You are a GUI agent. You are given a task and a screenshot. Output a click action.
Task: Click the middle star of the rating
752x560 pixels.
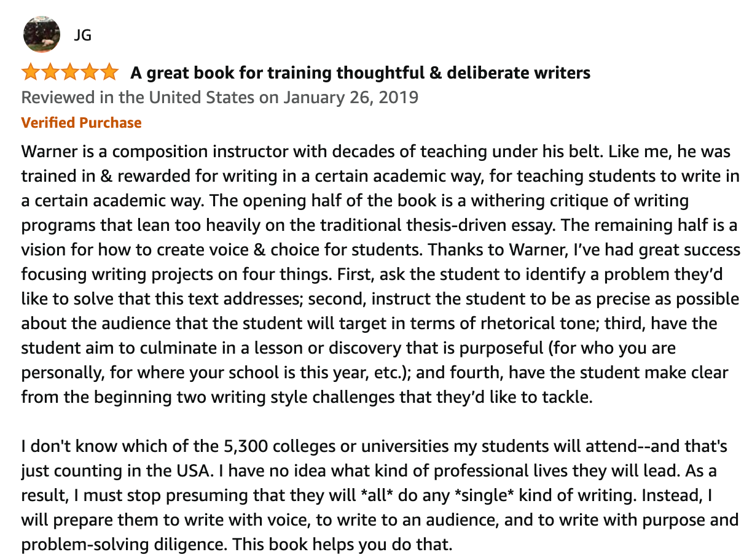click(69, 72)
